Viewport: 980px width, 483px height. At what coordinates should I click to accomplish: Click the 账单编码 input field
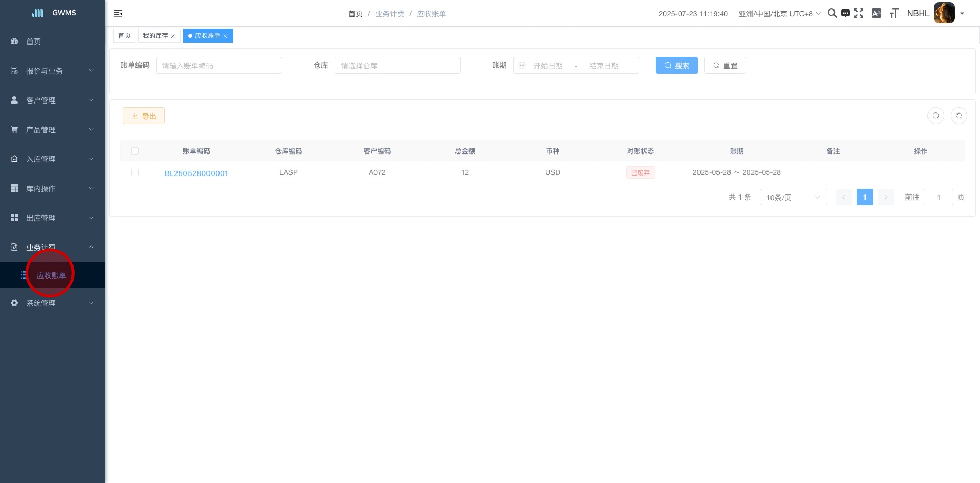point(218,66)
